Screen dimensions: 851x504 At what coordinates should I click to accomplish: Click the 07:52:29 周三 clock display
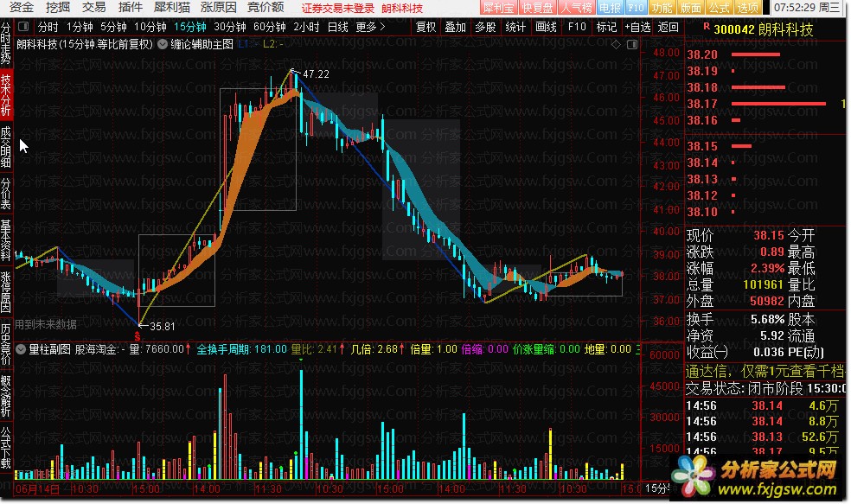click(x=808, y=8)
